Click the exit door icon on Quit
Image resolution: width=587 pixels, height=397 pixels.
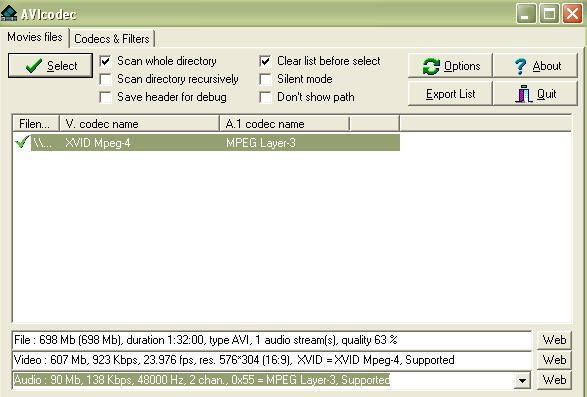click(523, 94)
